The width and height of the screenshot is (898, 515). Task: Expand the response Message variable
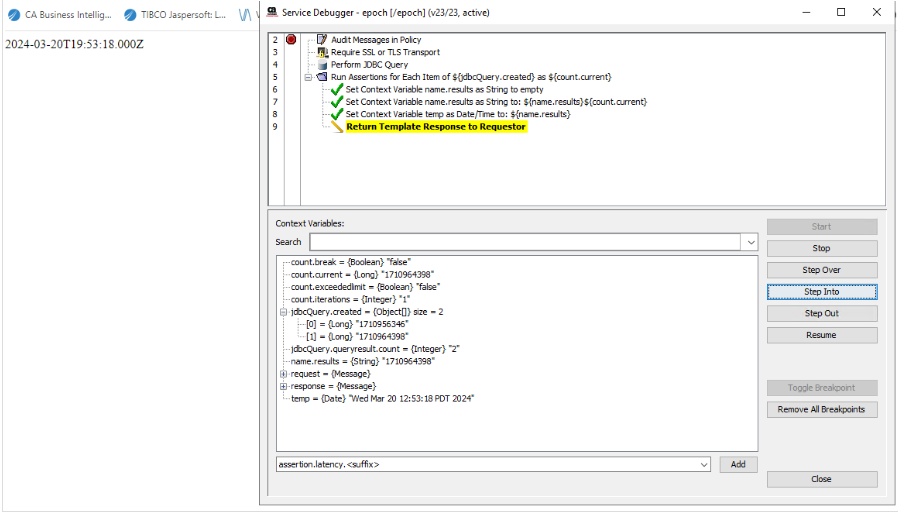(x=284, y=386)
